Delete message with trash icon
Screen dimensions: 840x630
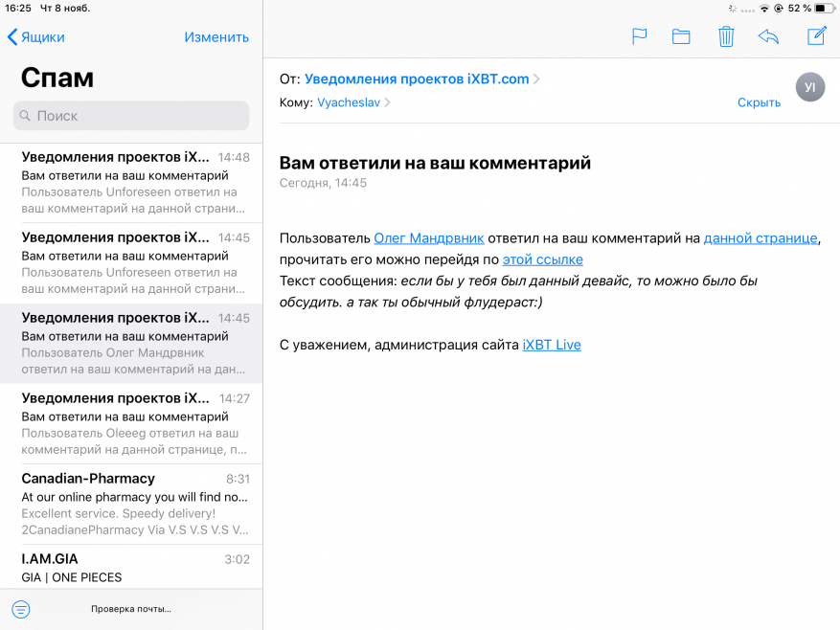[726, 36]
